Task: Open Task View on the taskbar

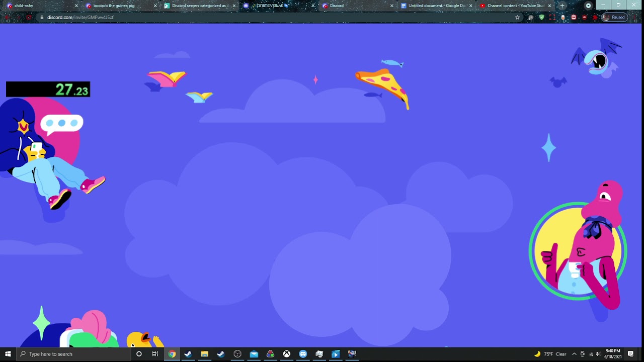Action: point(155,354)
